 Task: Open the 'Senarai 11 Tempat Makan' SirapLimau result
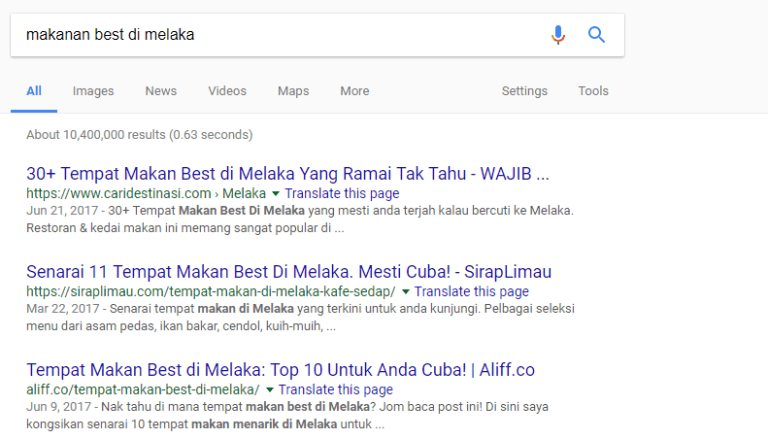pos(288,271)
